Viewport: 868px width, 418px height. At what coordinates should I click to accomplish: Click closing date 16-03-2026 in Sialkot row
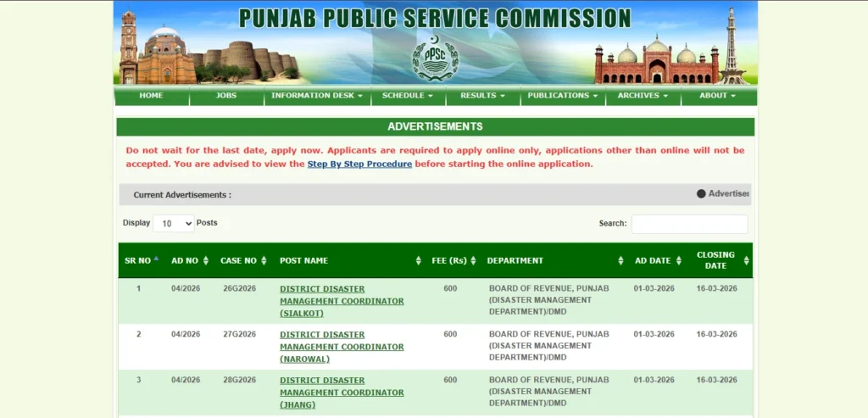717,288
